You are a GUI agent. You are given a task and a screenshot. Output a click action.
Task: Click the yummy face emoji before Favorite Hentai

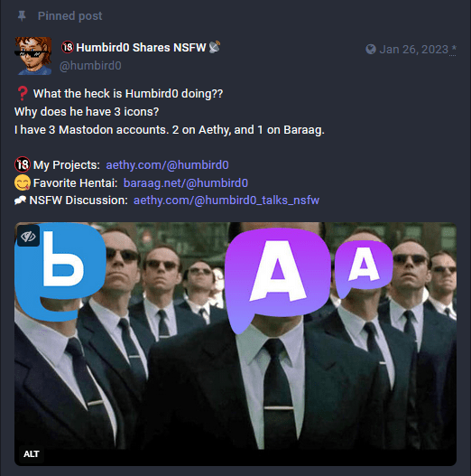coord(23,182)
